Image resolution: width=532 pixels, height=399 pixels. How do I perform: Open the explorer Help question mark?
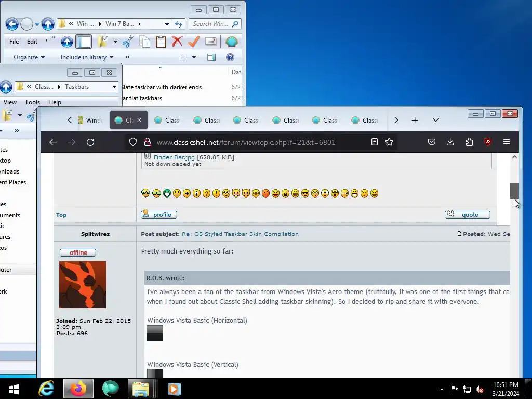tap(230, 57)
